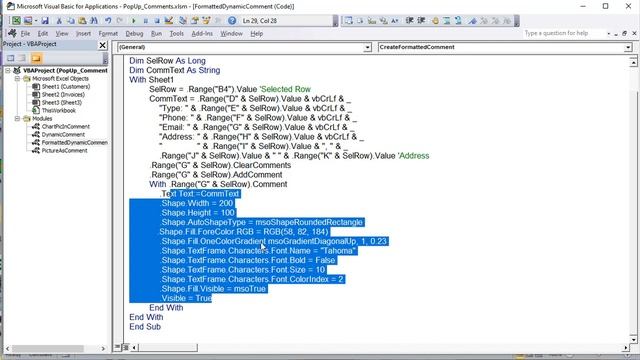
Task: Click the Reset stop icon
Action: click(x=157, y=20)
